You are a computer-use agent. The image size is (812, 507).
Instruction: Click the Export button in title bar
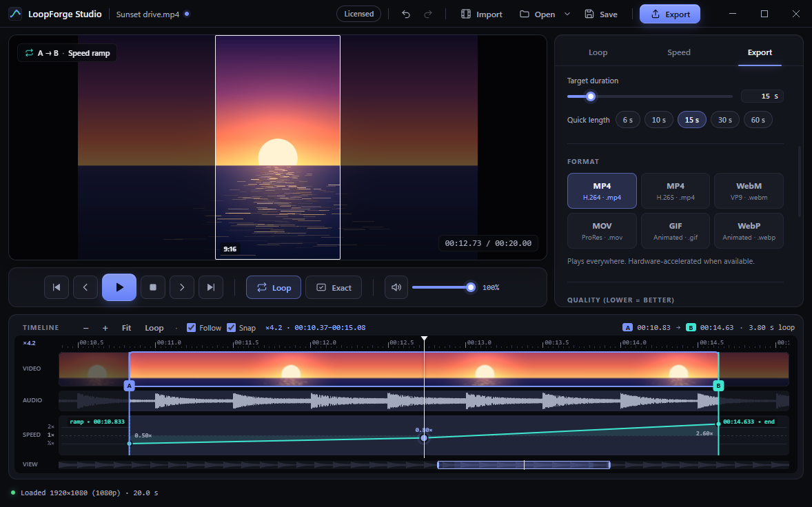669,14
